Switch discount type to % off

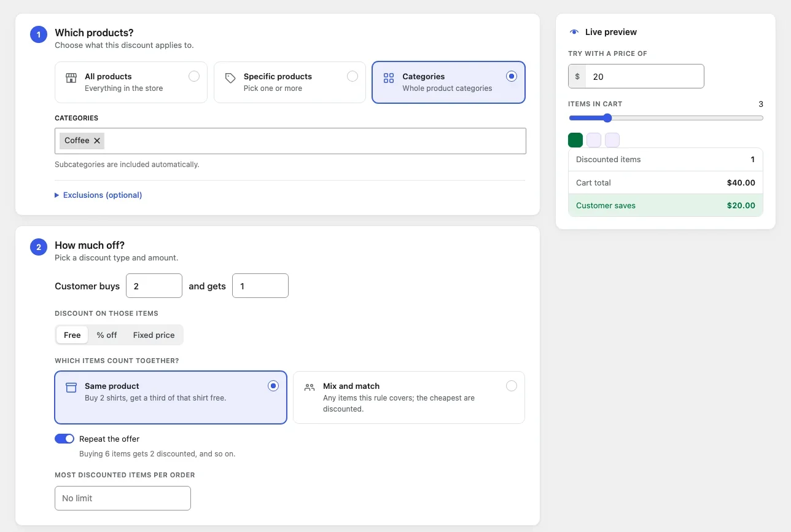pos(107,335)
